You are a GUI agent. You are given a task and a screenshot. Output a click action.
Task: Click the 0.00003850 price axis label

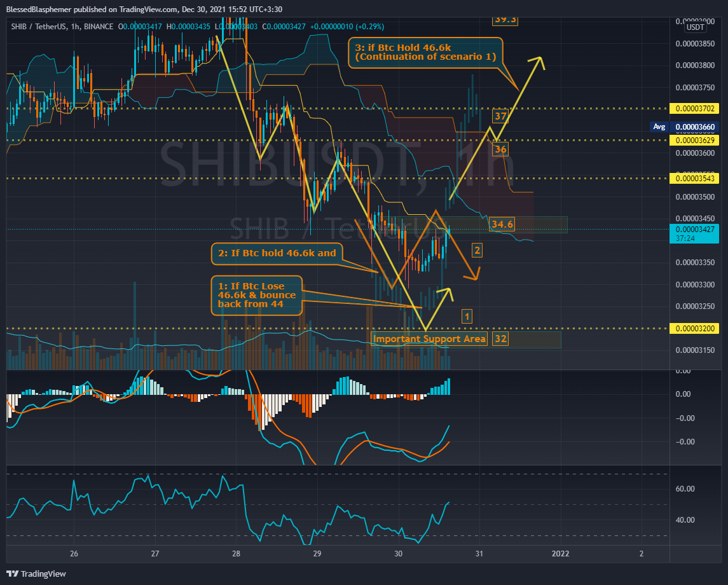point(695,44)
